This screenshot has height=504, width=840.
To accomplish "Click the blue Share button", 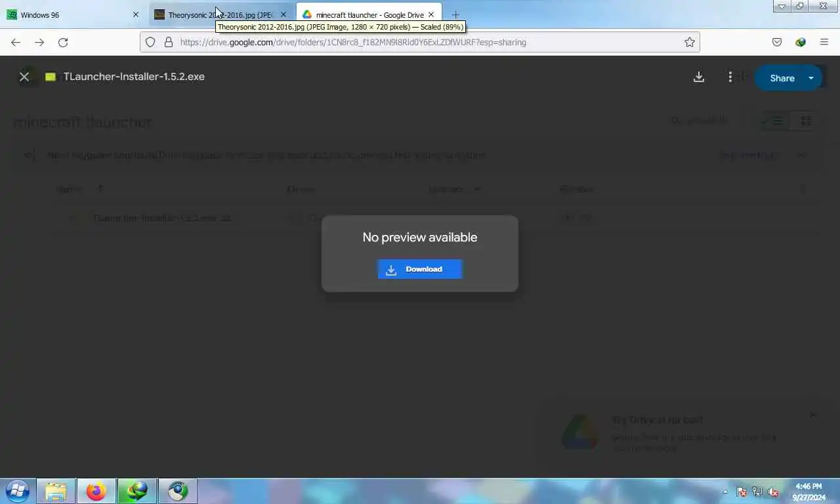I will point(781,78).
